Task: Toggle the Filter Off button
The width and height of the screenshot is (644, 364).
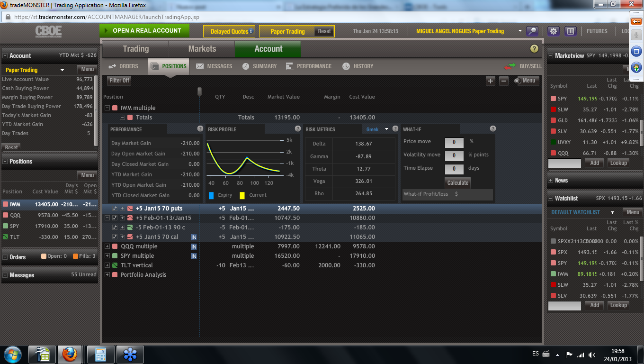Action: 119,81
